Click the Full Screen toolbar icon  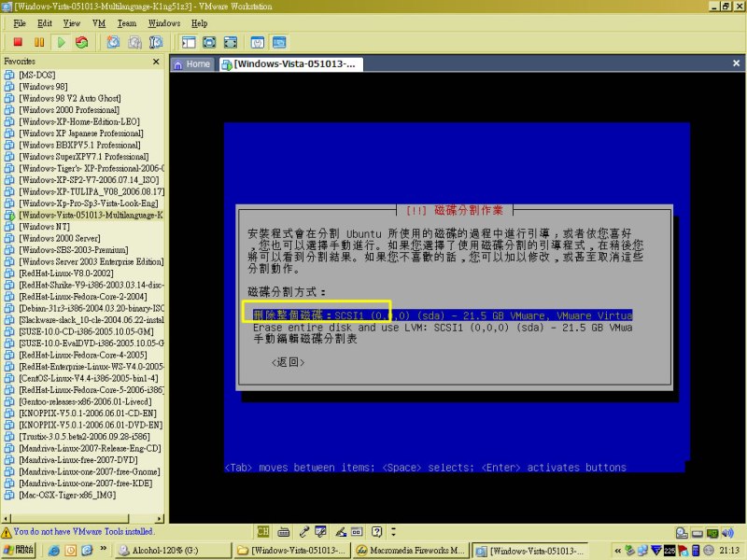pos(209,42)
